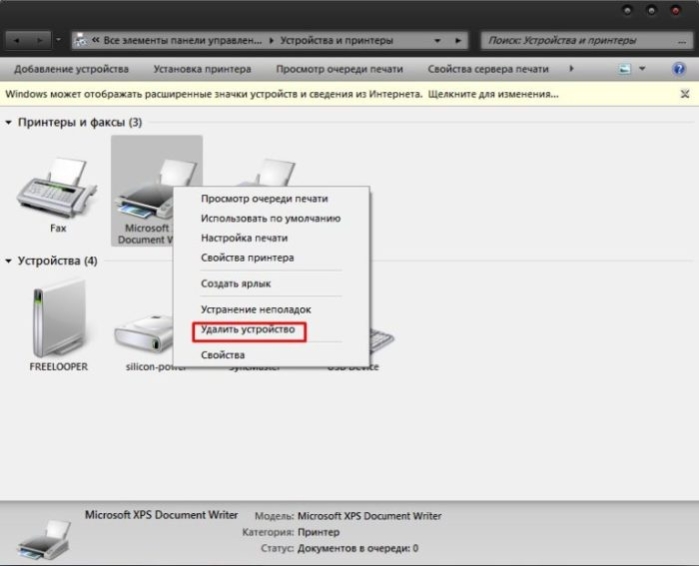Close the yellow information bar
The image size is (699, 566).
click(x=685, y=94)
